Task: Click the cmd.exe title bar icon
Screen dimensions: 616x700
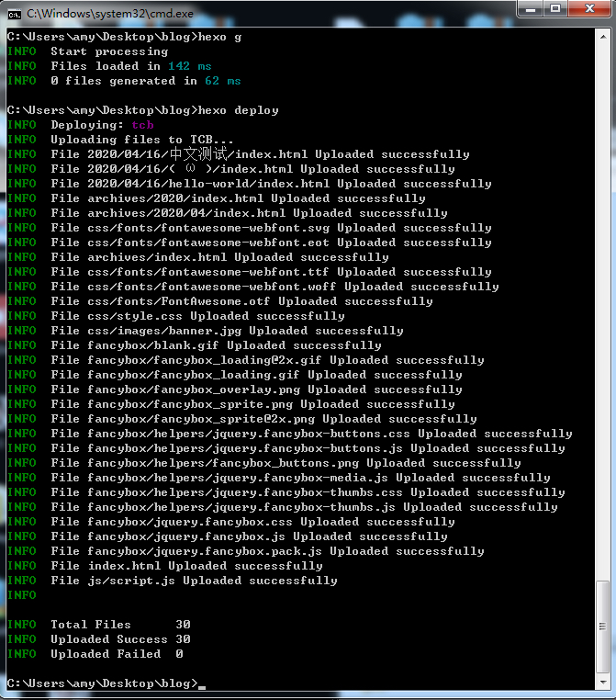Action: pos(15,15)
